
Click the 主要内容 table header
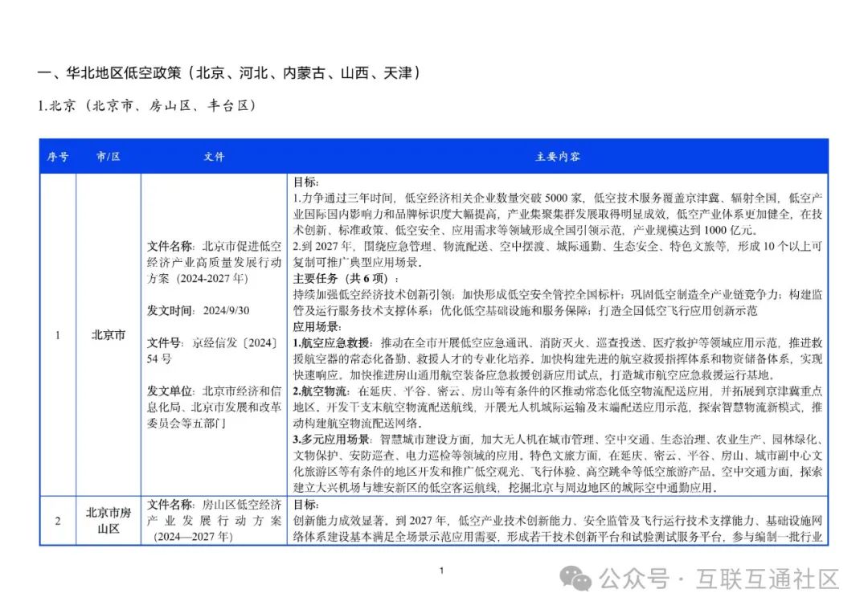(x=558, y=157)
